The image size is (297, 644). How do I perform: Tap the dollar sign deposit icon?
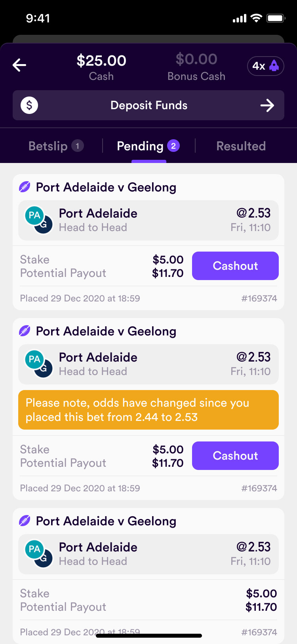click(x=29, y=106)
